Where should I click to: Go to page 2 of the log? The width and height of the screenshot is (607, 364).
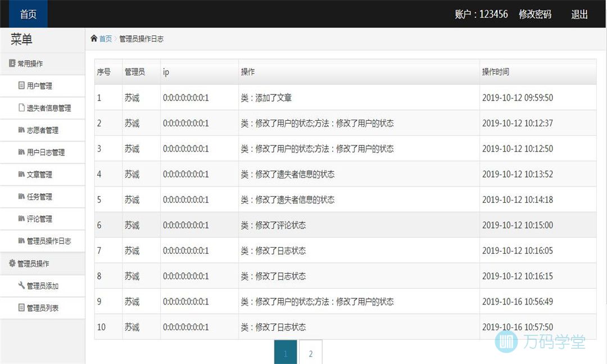pos(311,354)
